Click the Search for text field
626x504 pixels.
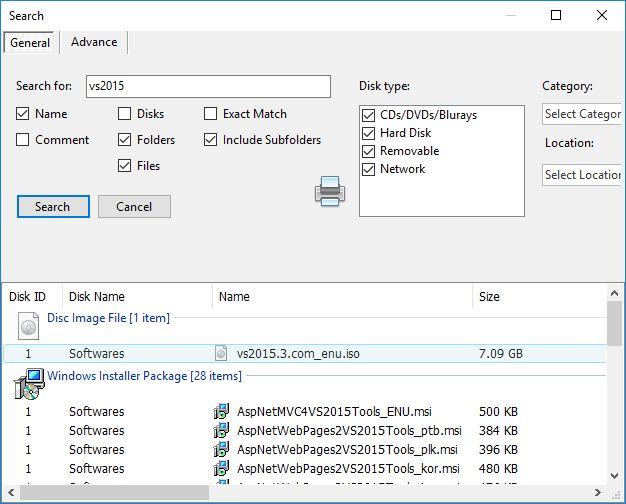(207, 86)
